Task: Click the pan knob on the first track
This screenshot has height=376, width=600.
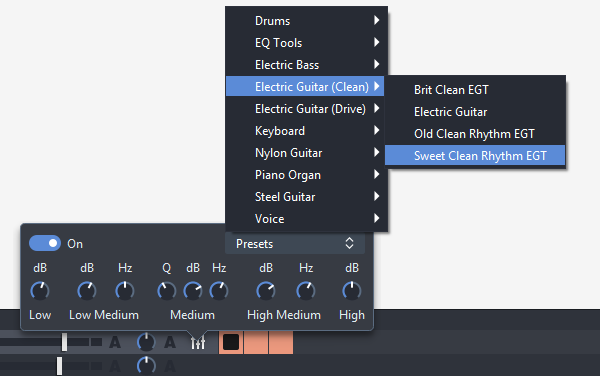Action: [146, 342]
